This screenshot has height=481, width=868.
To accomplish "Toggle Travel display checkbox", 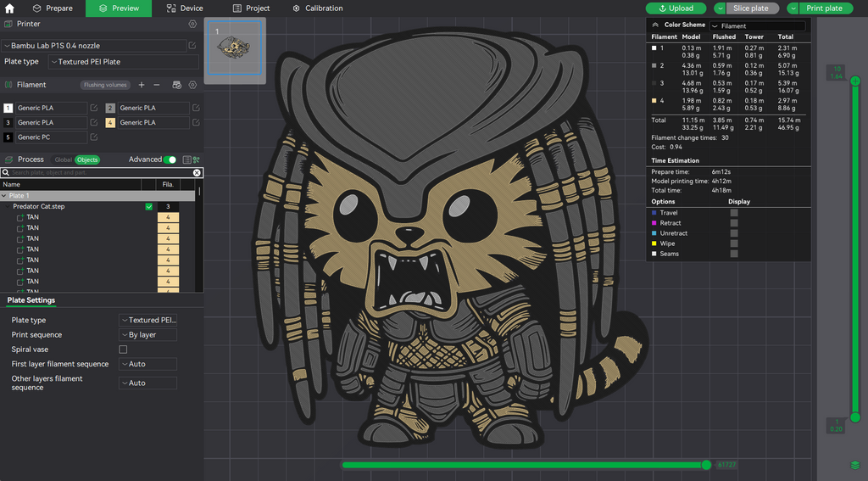I will pyautogui.click(x=734, y=213).
